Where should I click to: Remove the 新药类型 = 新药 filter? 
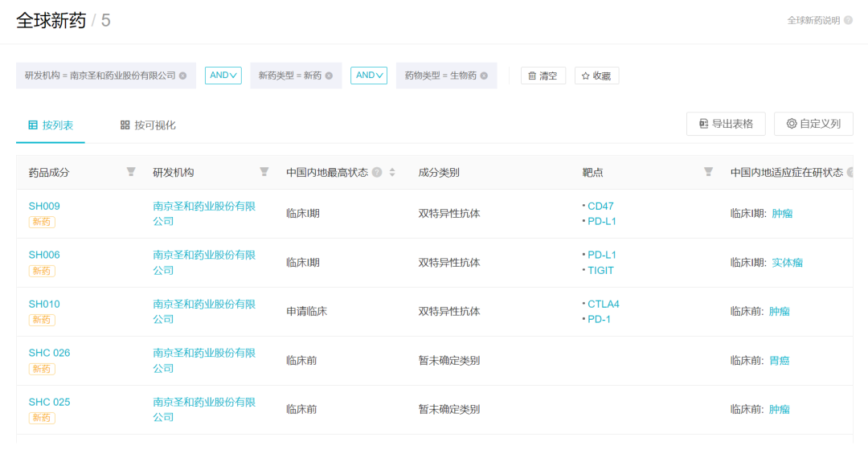point(329,76)
